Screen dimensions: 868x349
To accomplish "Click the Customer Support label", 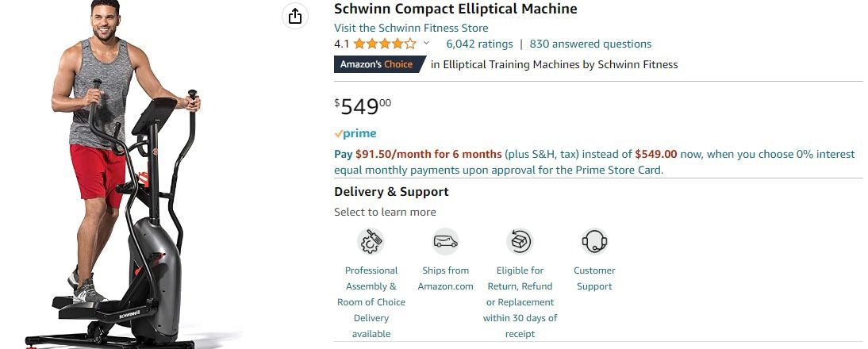I will [x=594, y=278].
